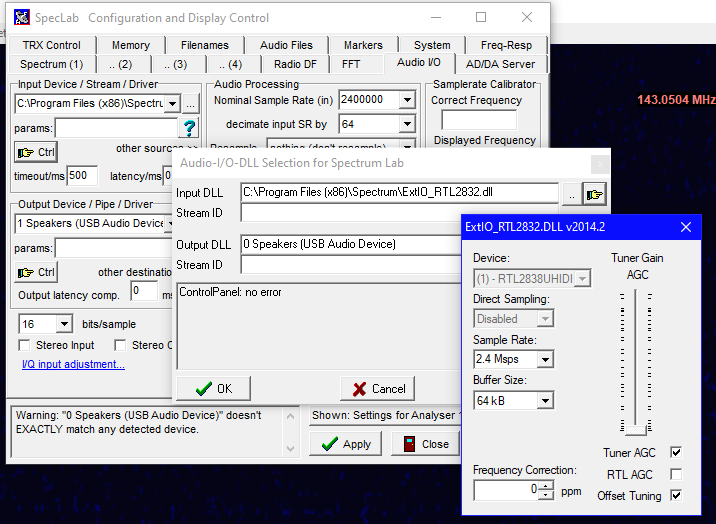Image resolution: width=716 pixels, height=524 pixels.
Task: Click the Frequency Correction ppm field
Action: coord(507,490)
